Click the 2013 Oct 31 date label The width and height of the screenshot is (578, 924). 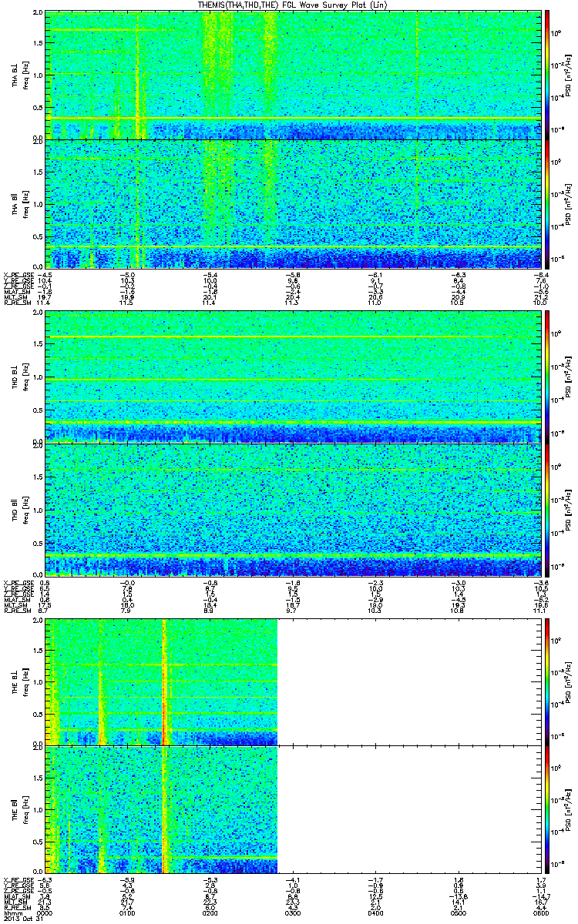pos(22,919)
